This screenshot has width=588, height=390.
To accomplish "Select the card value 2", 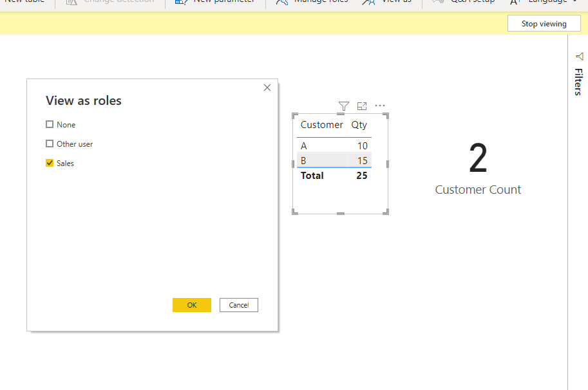I will (478, 158).
